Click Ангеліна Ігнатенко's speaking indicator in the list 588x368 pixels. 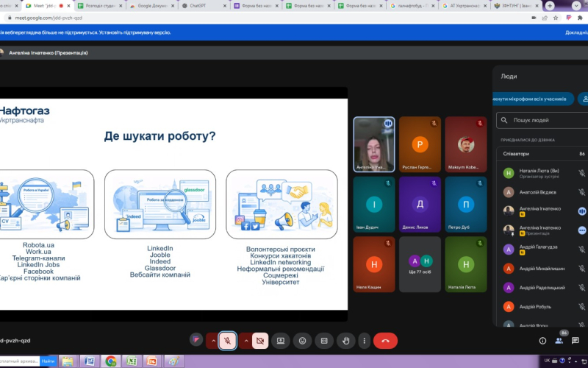[581, 211]
